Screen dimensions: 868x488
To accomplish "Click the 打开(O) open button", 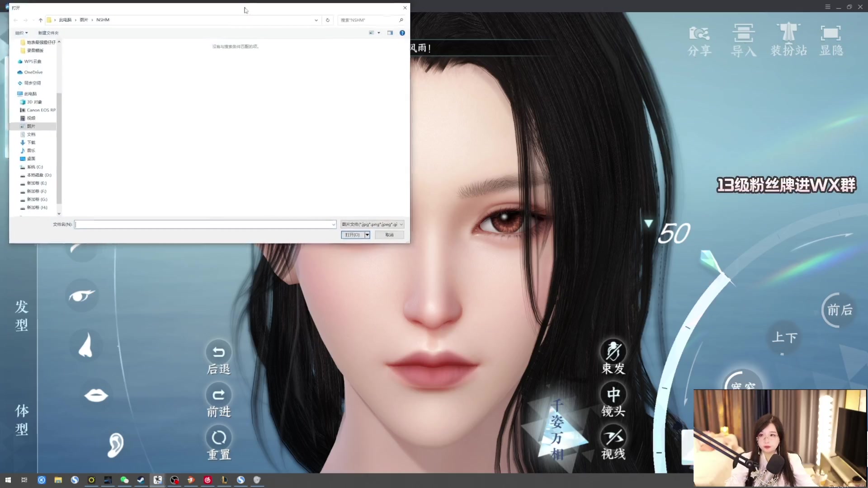I will [x=353, y=235].
